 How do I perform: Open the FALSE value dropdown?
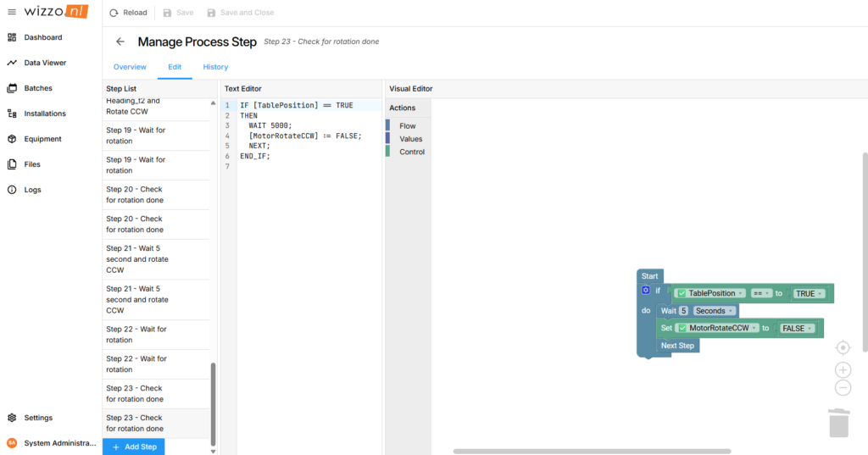[797, 328]
